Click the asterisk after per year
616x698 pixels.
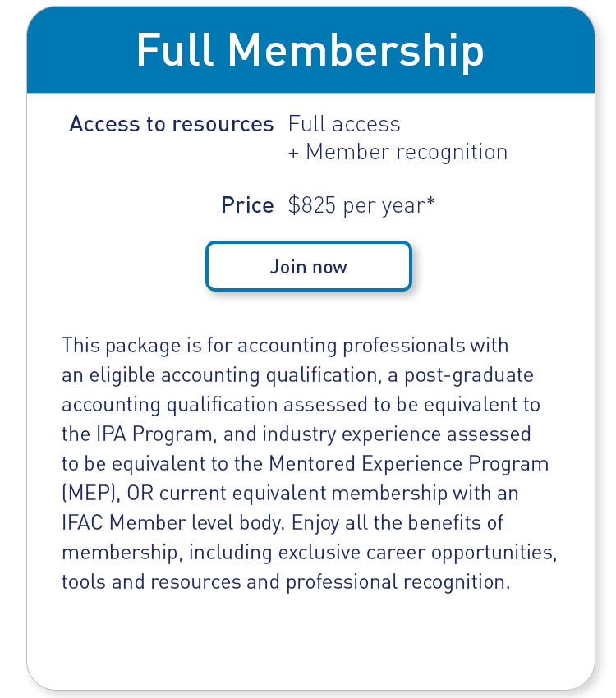[430, 202]
